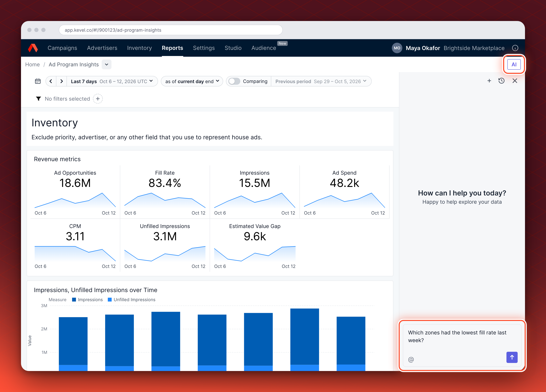Open the Reports menu

pos(172,48)
